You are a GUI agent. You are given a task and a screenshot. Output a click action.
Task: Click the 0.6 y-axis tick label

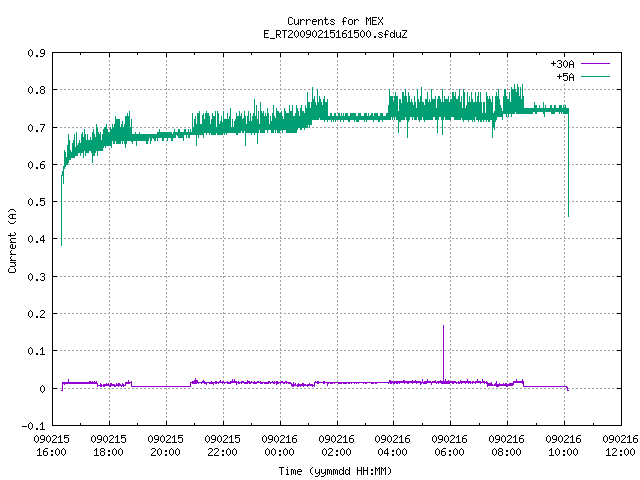click(36, 165)
